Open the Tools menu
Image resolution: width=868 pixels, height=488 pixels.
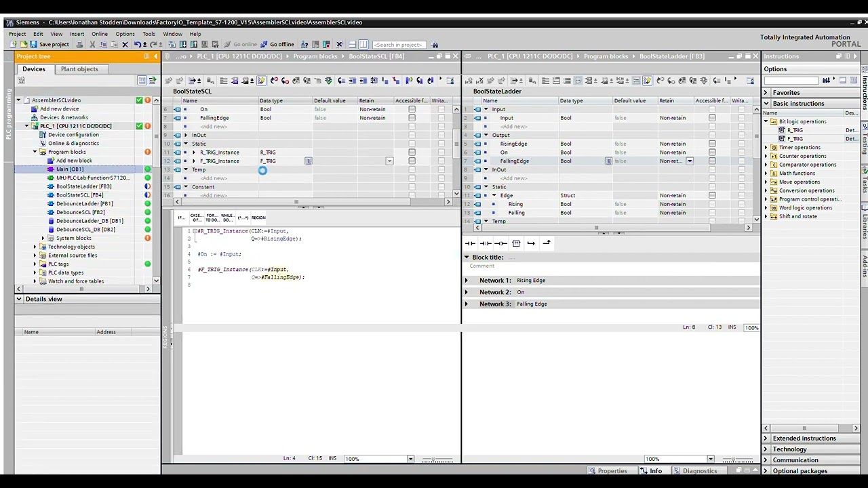click(x=149, y=34)
